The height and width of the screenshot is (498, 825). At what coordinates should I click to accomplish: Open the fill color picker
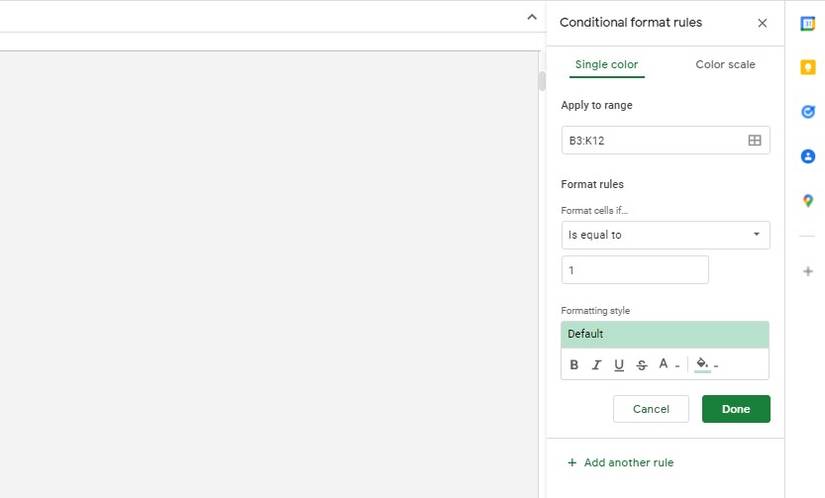[x=706, y=364]
